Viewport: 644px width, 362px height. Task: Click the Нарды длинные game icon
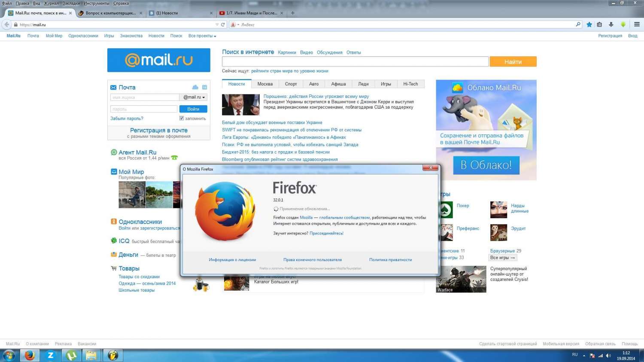(x=498, y=210)
